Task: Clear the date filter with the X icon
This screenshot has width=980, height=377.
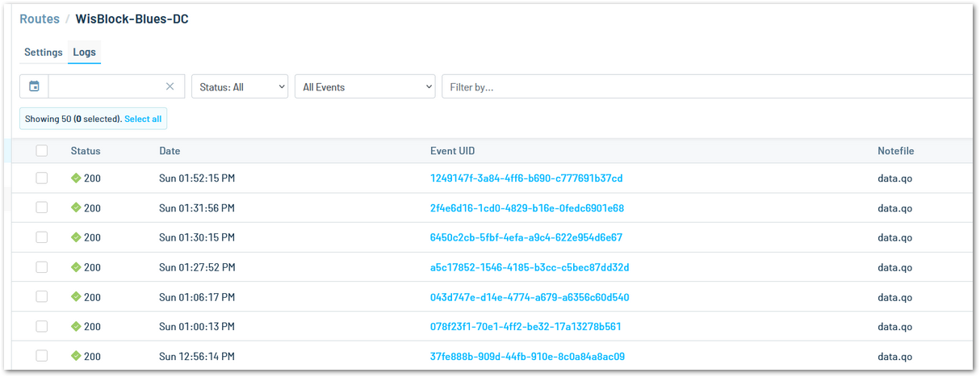Action: [x=170, y=86]
